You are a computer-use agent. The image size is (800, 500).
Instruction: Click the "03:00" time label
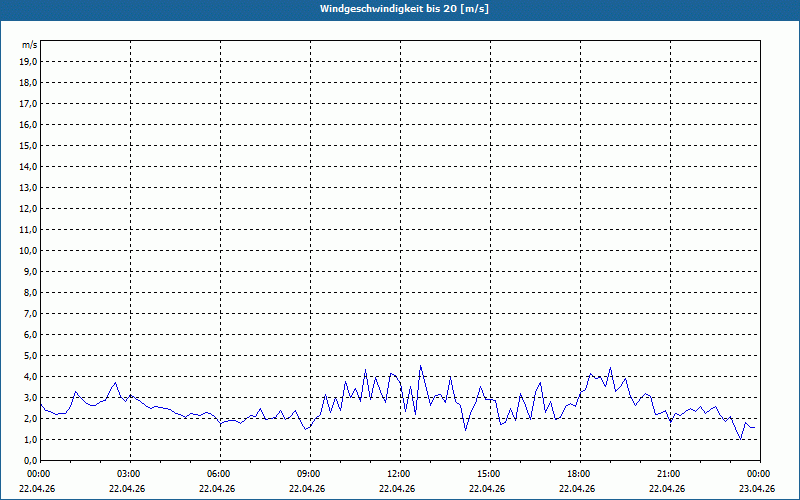pyautogui.click(x=130, y=474)
